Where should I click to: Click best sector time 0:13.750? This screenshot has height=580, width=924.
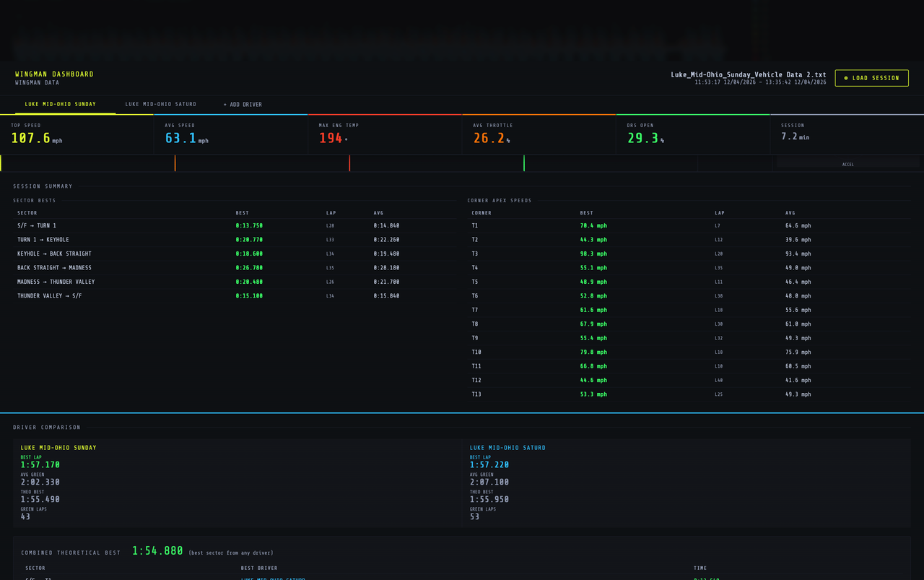[x=249, y=226]
